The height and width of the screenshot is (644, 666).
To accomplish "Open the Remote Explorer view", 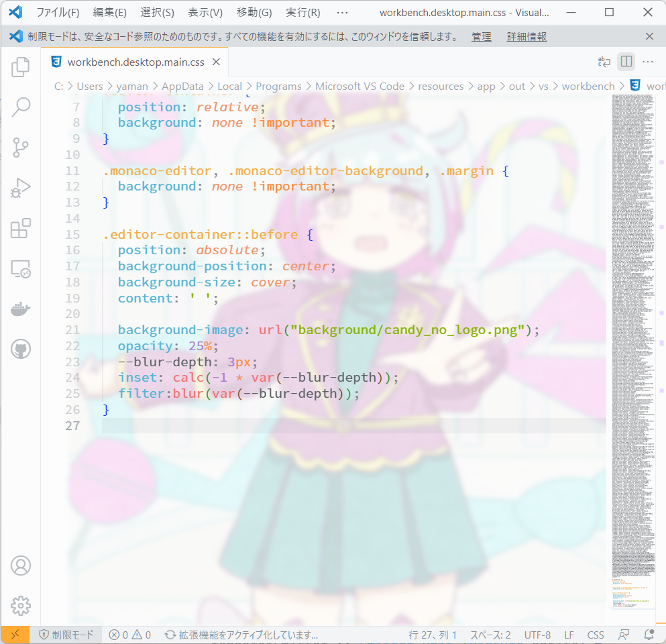I will 20,268.
